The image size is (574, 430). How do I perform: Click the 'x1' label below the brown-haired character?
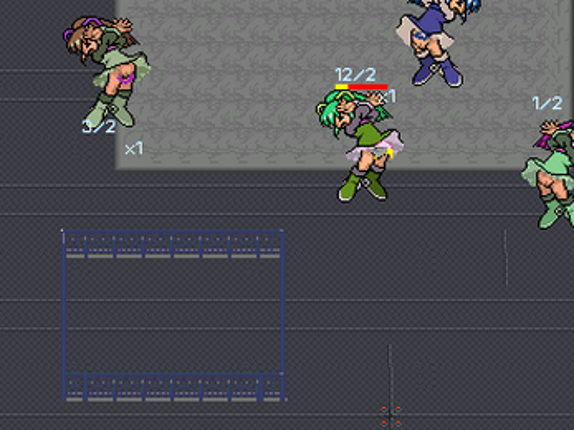coord(134,149)
